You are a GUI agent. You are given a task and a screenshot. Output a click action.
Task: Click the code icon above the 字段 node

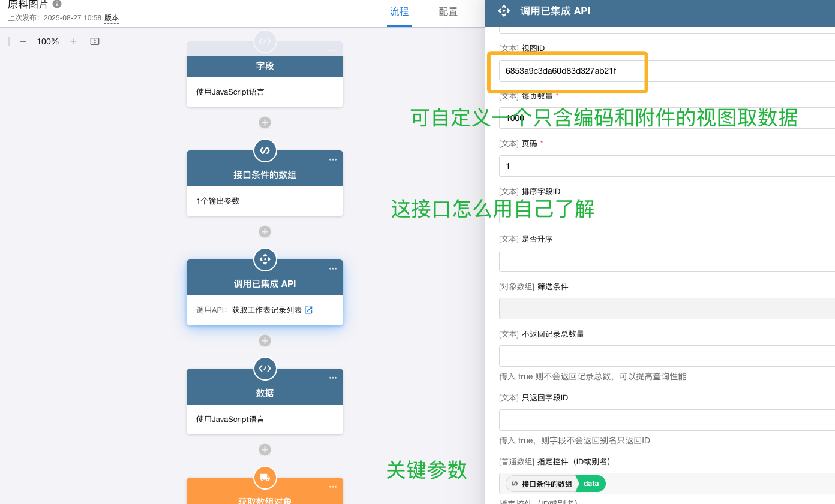tap(265, 41)
